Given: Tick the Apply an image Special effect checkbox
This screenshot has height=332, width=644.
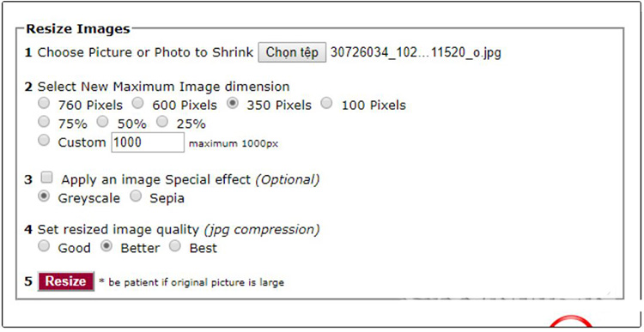Looking at the screenshot, I should pyautogui.click(x=47, y=178).
